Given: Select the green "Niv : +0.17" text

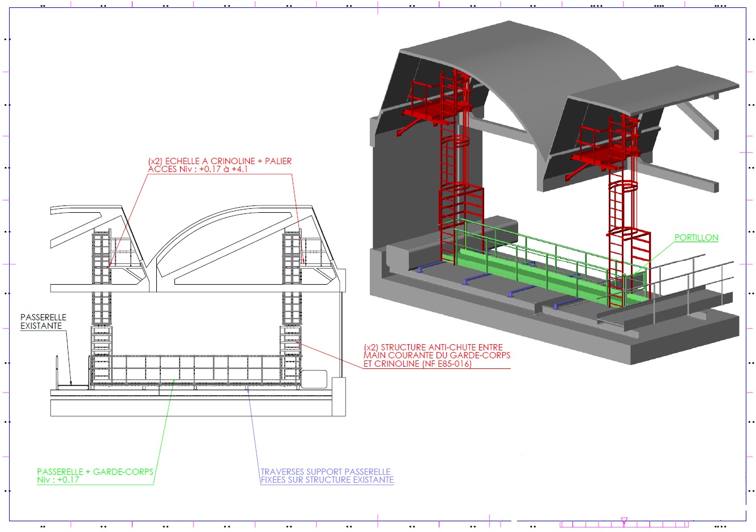Looking at the screenshot, I should (58, 479).
